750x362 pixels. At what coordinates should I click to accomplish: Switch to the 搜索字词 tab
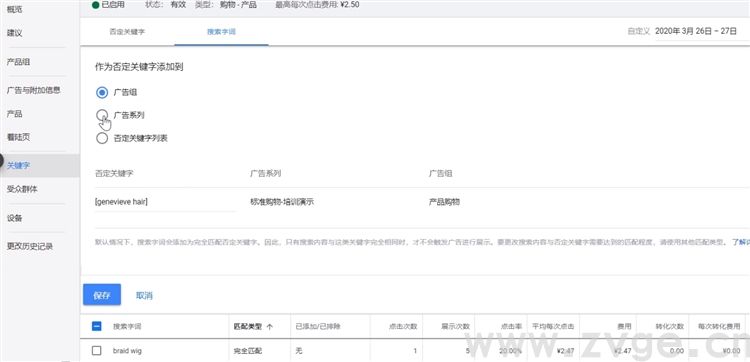[x=221, y=32]
